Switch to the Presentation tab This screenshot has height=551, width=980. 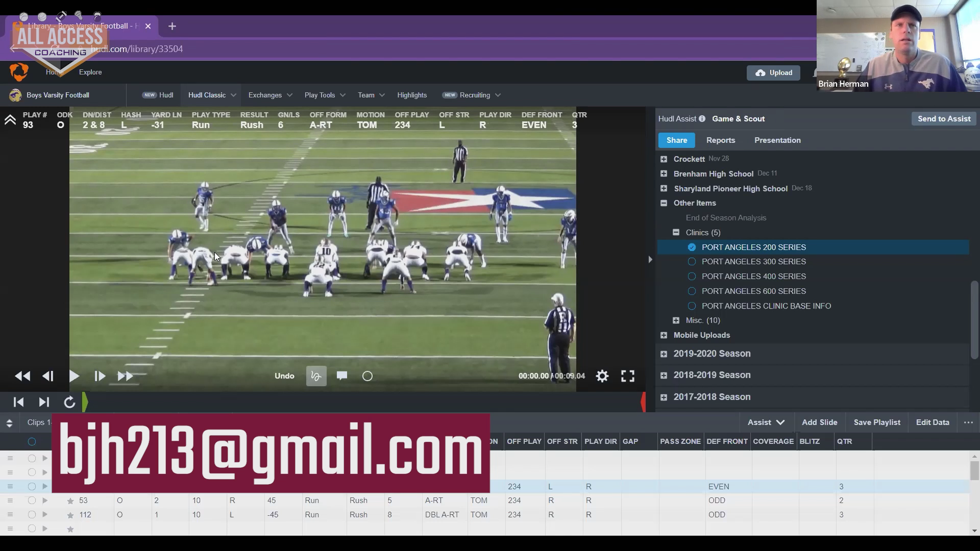[777, 140]
